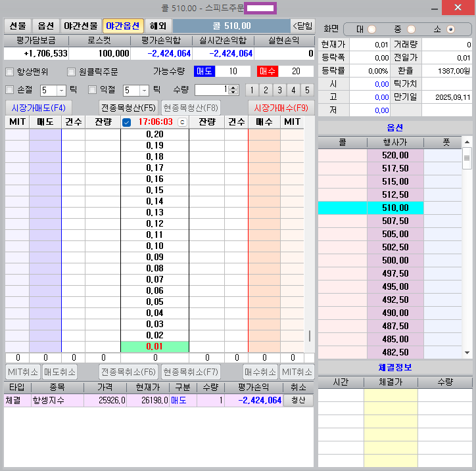Click the blue 매도 available quantity label

point(204,71)
